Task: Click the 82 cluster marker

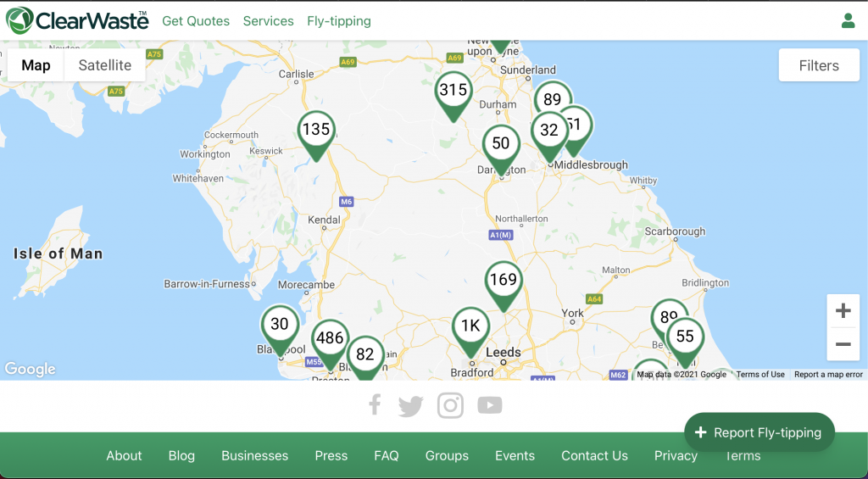Action: coord(365,357)
